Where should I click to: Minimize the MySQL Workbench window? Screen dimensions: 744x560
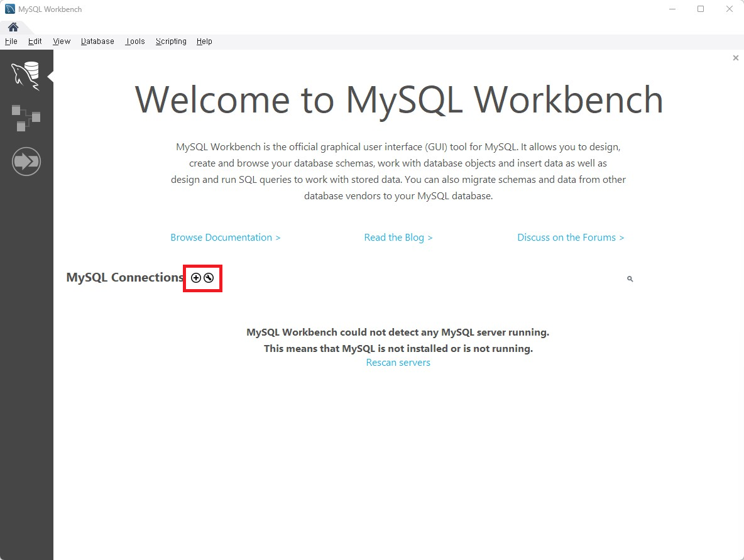point(672,9)
